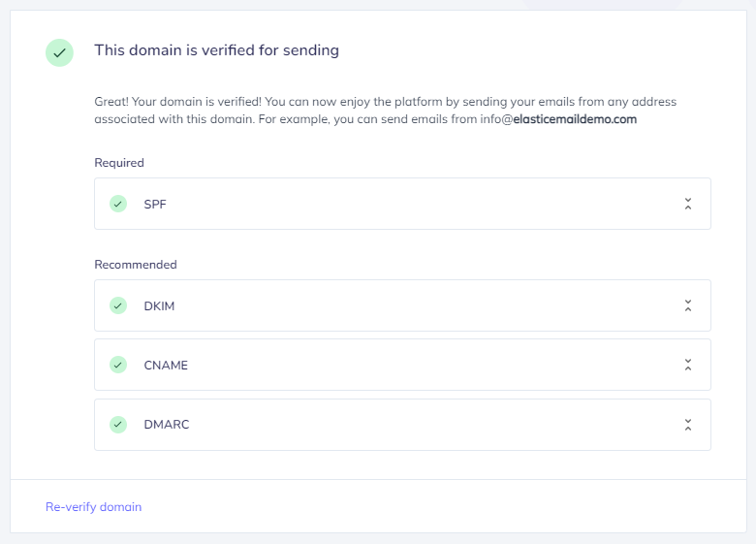
Task: Select the DKIM record label
Action: tap(159, 306)
